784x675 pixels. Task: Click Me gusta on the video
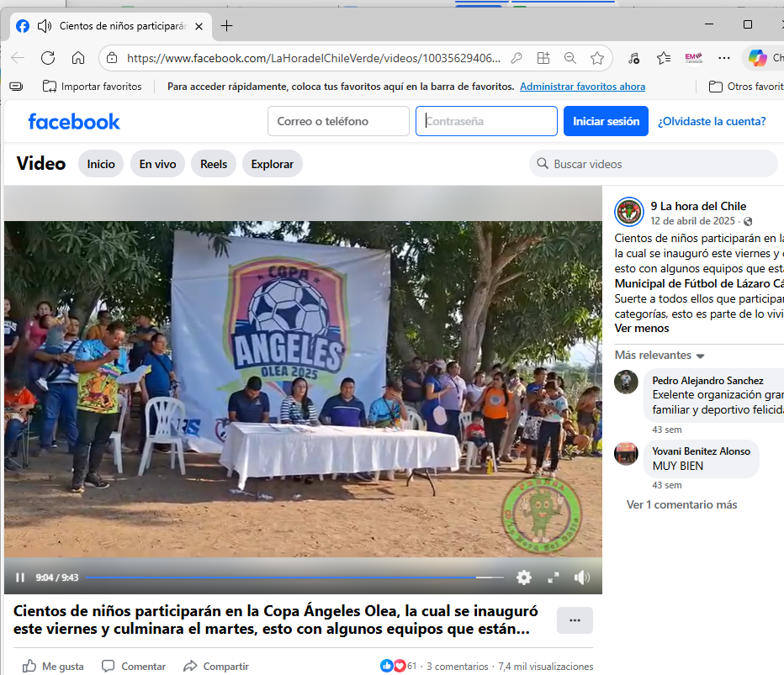52,666
